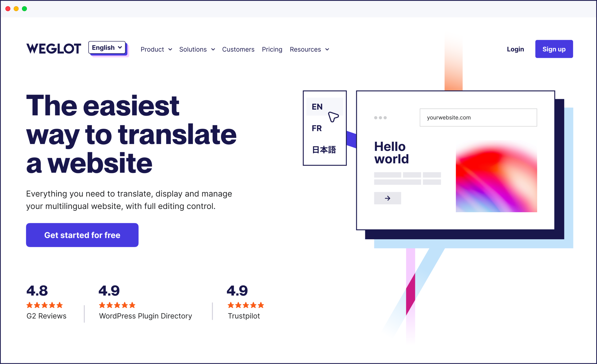Expand the Product menu
597x364 pixels.
156,49
